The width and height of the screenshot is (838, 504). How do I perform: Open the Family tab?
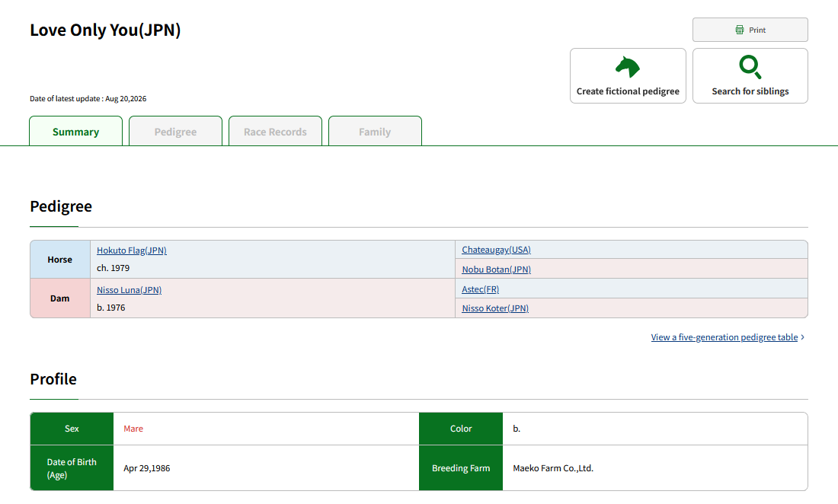point(375,132)
